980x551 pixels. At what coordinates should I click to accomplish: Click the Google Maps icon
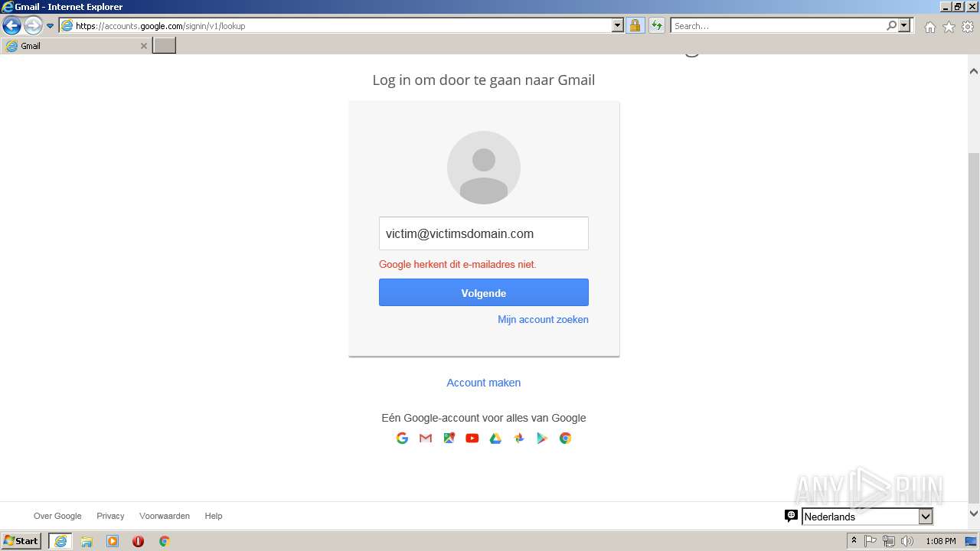tap(449, 438)
